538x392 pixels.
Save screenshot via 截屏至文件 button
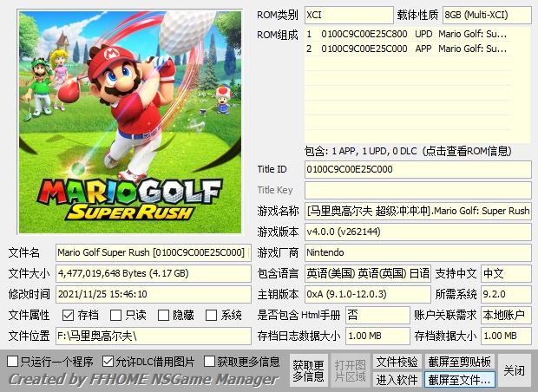(x=459, y=380)
